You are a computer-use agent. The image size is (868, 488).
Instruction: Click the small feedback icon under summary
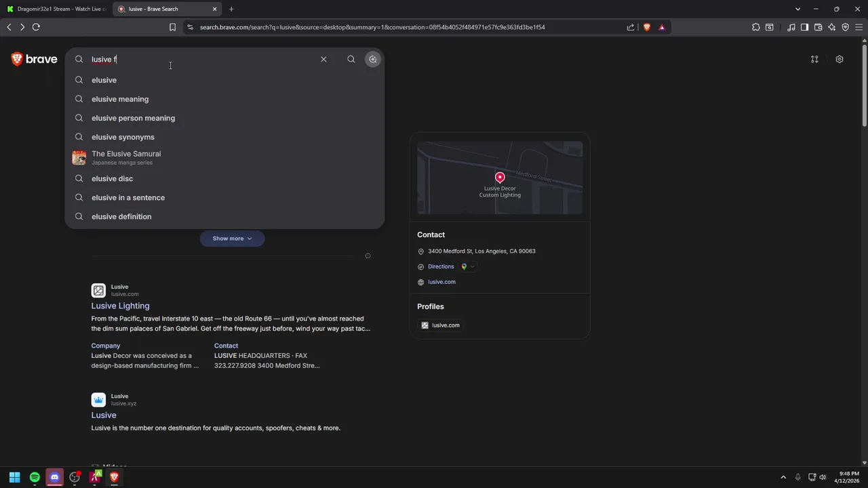pos(368,256)
